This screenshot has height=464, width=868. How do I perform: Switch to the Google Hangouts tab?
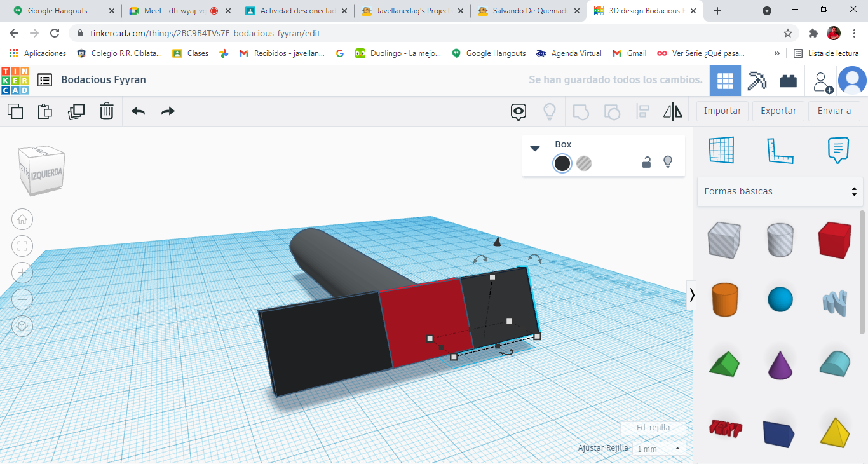[63, 11]
